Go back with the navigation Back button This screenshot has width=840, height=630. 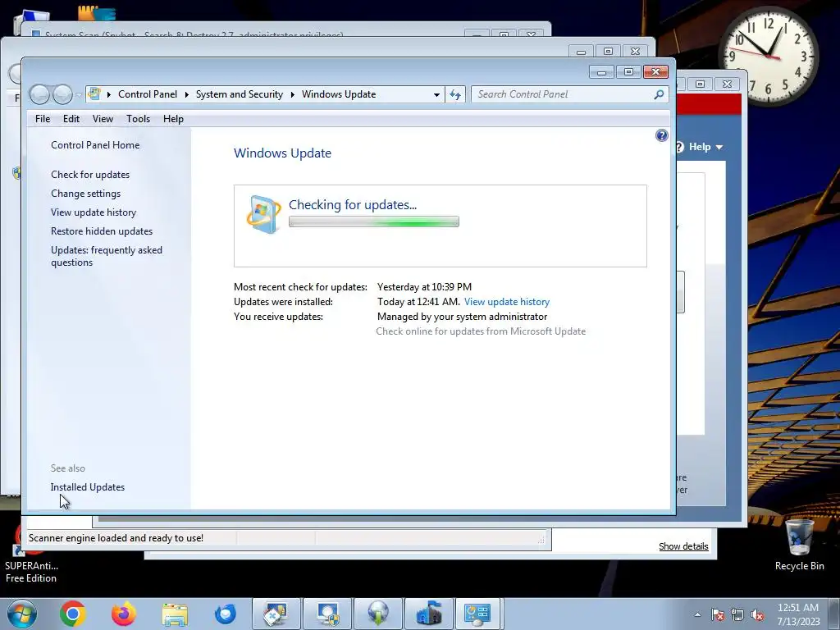[x=39, y=95]
